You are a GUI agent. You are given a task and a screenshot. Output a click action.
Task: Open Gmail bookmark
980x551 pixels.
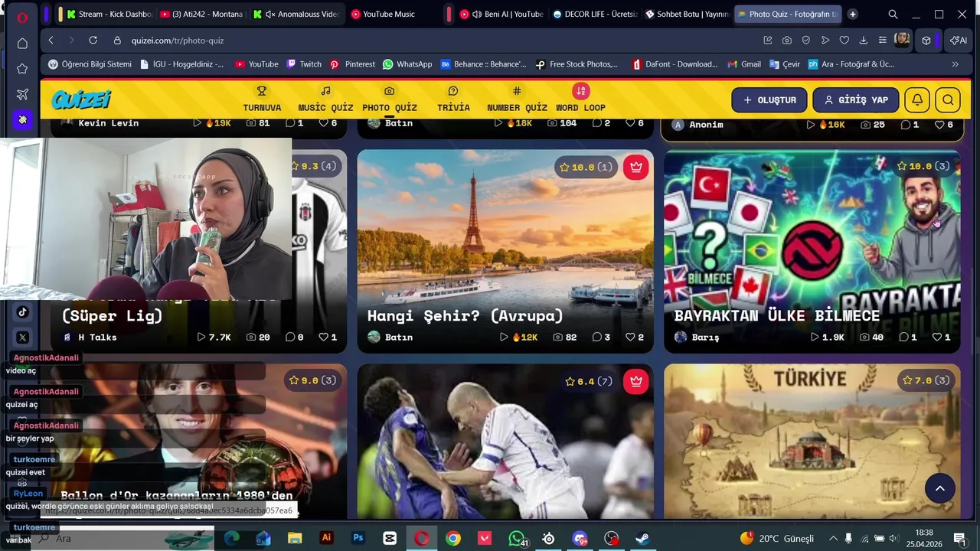(743, 64)
